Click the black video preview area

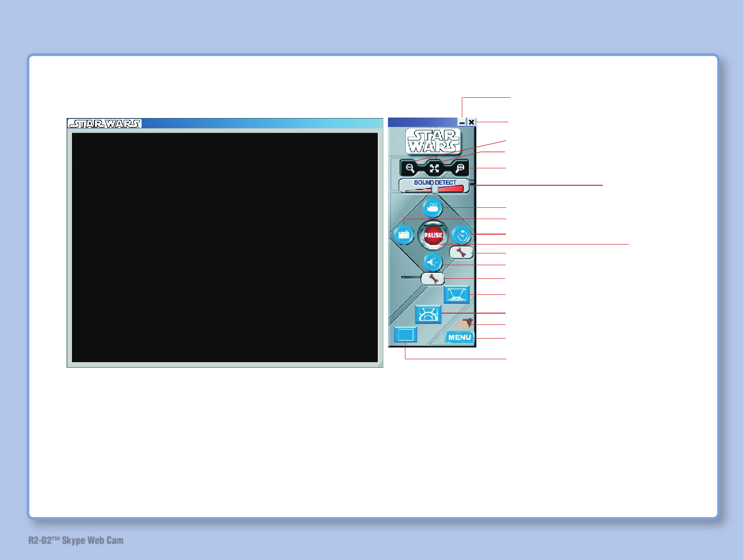(x=225, y=247)
